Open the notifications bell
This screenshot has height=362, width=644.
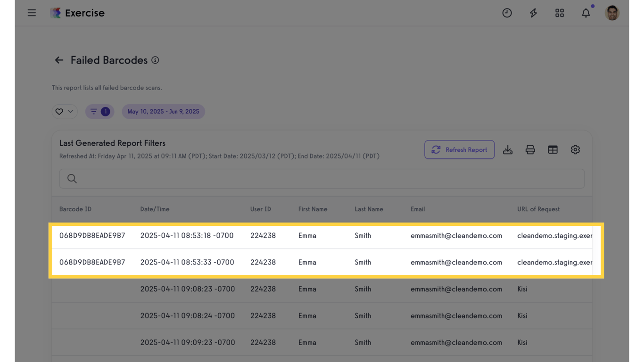pyautogui.click(x=586, y=13)
